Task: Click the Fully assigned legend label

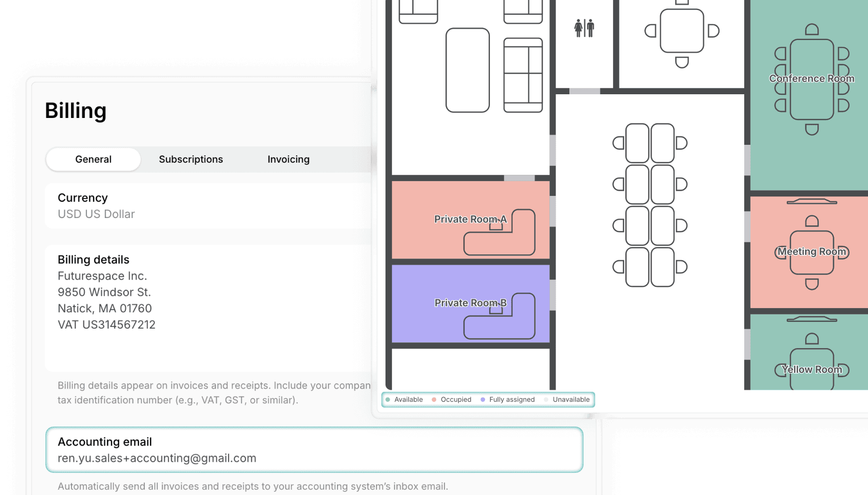Action: coord(512,400)
